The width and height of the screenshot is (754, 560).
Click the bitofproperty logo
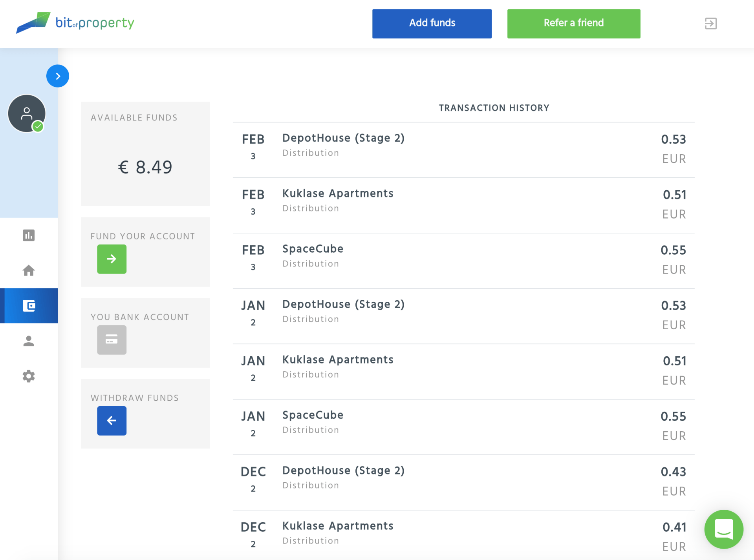[x=75, y=23]
